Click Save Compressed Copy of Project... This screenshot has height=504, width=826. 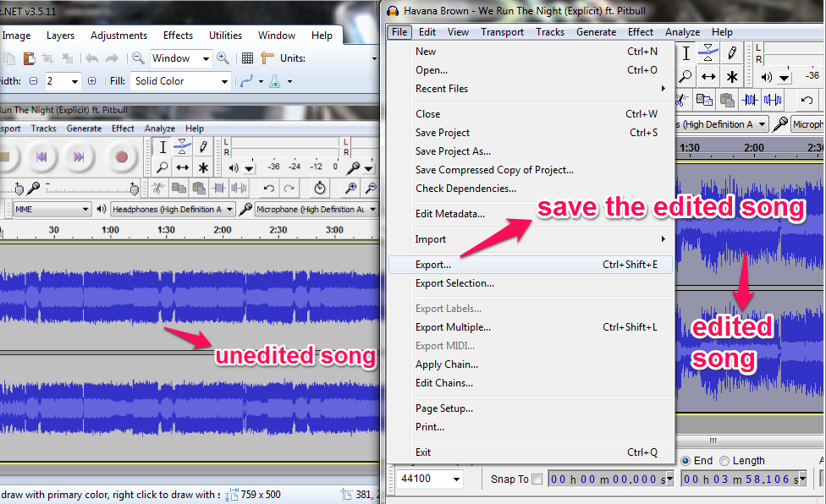[531, 170]
